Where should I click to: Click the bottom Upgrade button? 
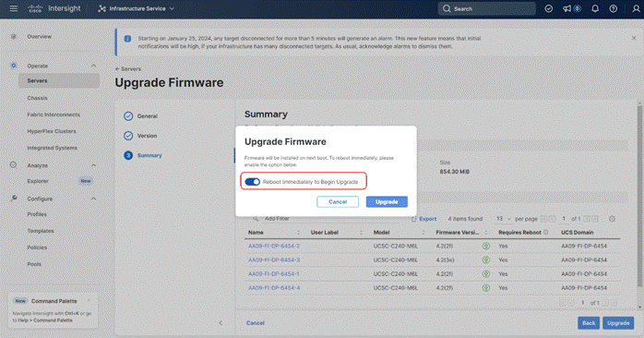[618, 323]
